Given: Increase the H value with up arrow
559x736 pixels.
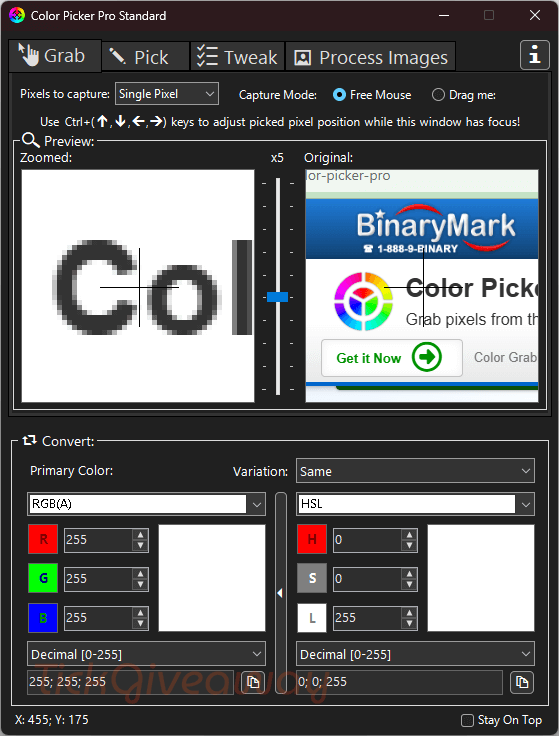Looking at the screenshot, I should (x=409, y=535).
